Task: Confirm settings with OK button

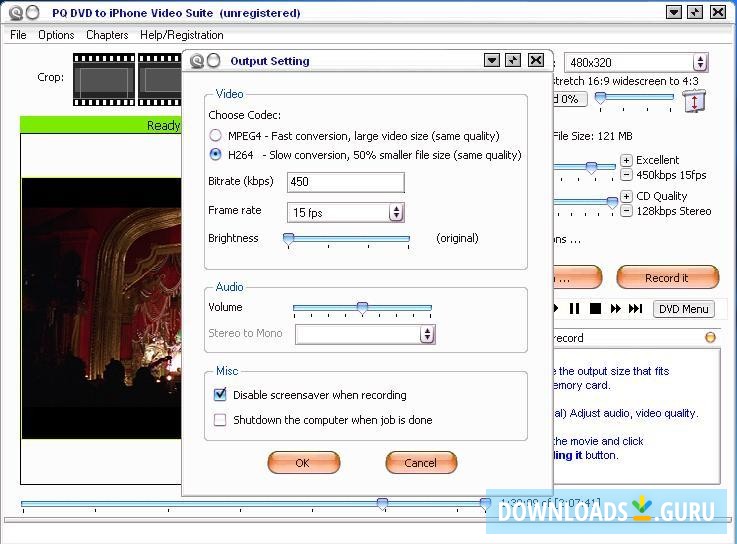Action: pyautogui.click(x=303, y=463)
